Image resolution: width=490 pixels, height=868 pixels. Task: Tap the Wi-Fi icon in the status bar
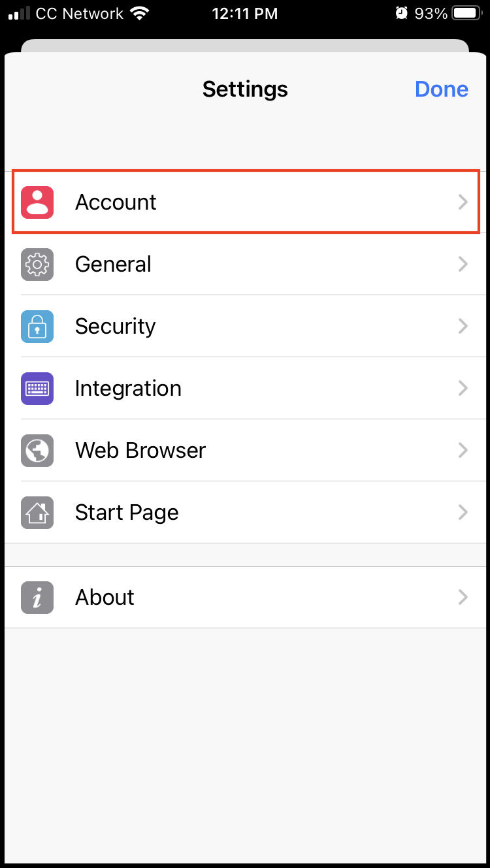click(x=139, y=13)
